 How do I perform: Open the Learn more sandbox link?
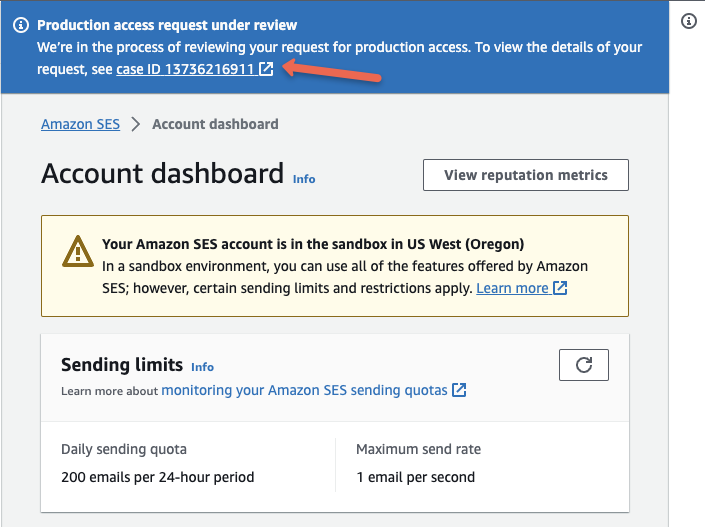(522, 288)
